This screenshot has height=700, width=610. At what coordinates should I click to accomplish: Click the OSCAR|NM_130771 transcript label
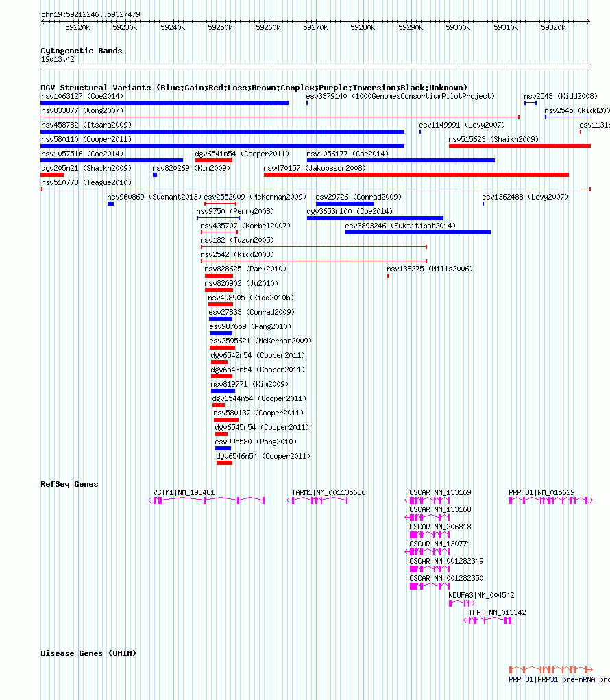[440, 544]
